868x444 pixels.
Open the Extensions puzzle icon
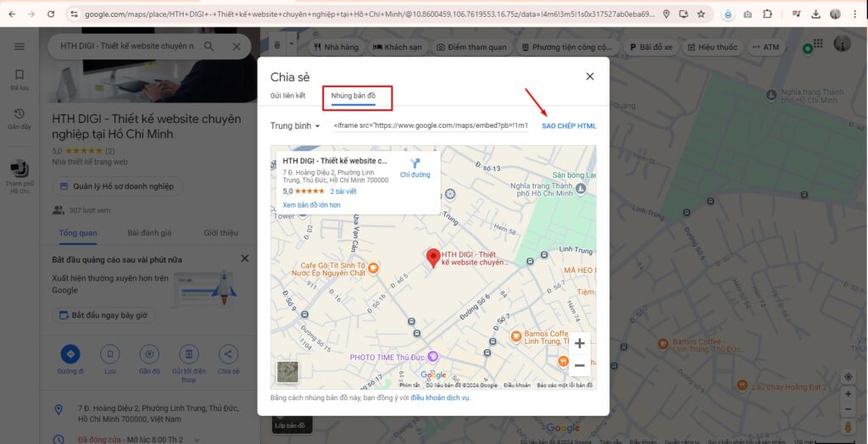point(767,14)
